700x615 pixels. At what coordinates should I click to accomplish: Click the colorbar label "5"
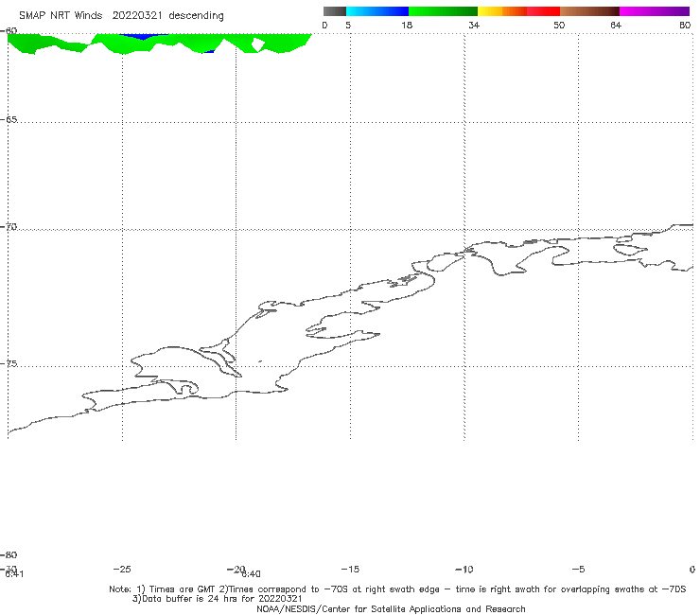click(348, 25)
